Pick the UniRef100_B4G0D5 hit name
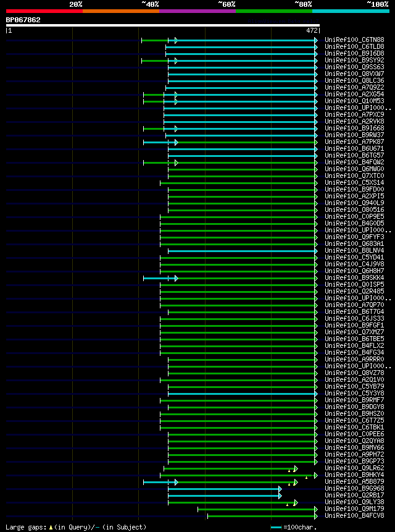This screenshot has height=532, width=395. pos(354,223)
